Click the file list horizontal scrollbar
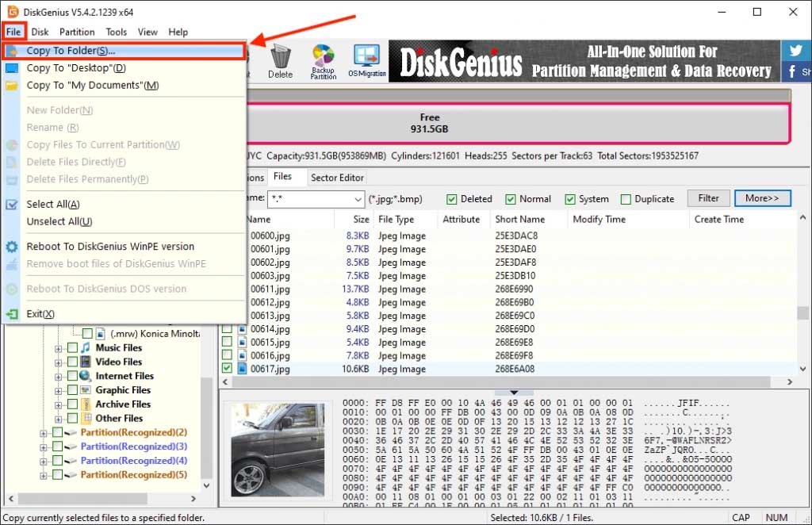Screen dimensions: 812x525 (501, 382)
